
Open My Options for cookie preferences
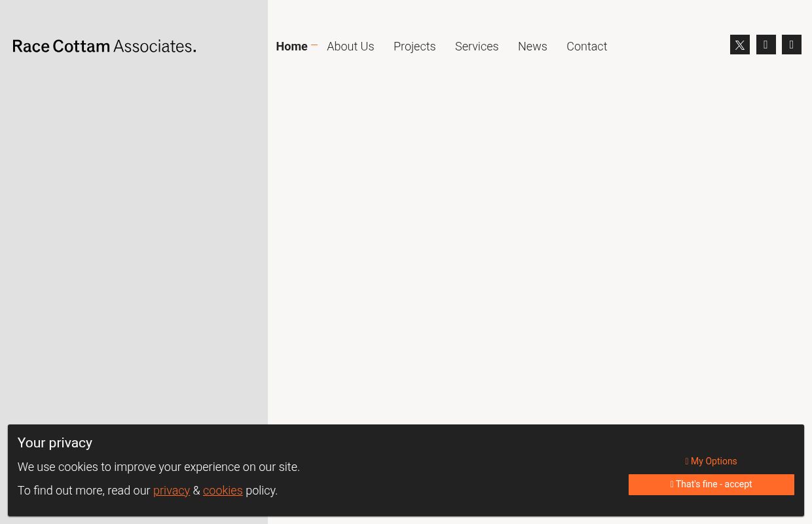coord(713,461)
